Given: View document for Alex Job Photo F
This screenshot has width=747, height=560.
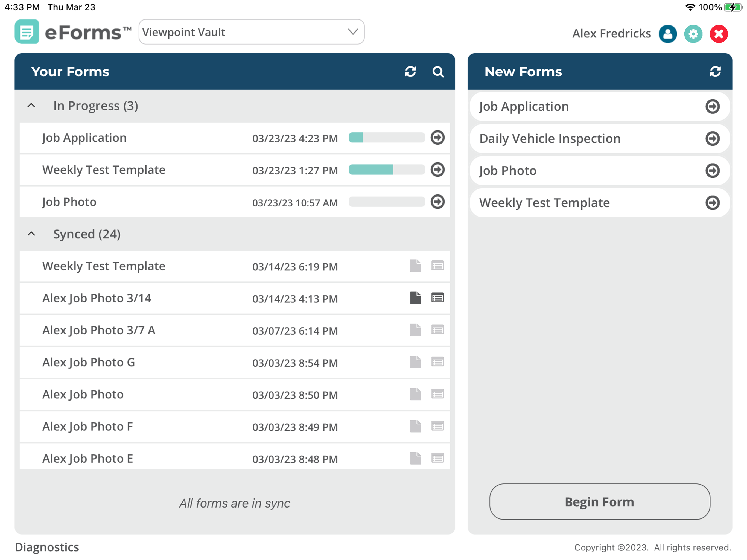Looking at the screenshot, I should [x=416, y=426].
